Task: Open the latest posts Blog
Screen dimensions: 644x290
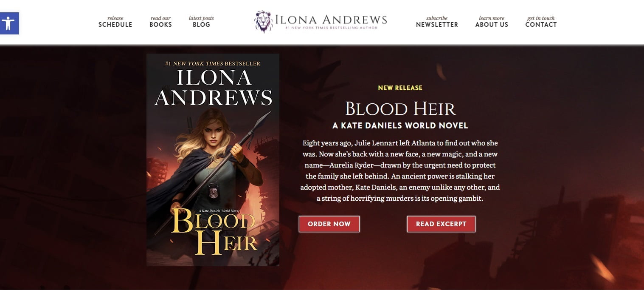Action: (x=201, y=22)
